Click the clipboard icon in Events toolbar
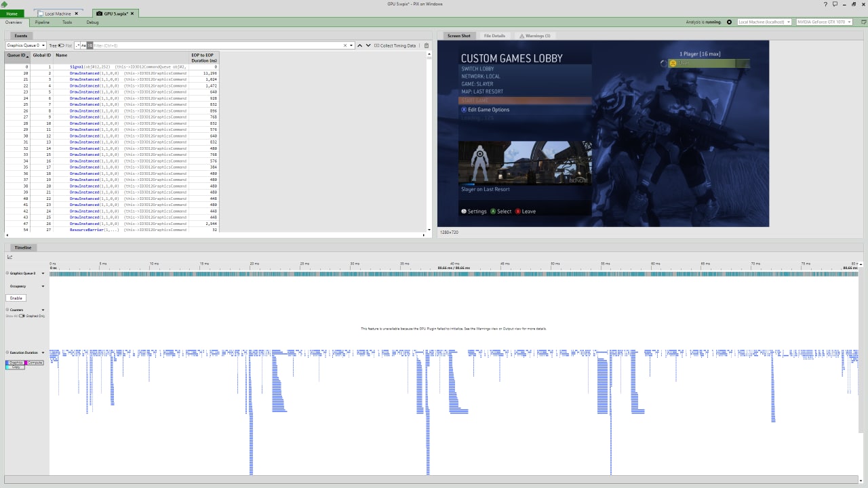The width and height of the screenshot is (868, 488). (427, 45)
